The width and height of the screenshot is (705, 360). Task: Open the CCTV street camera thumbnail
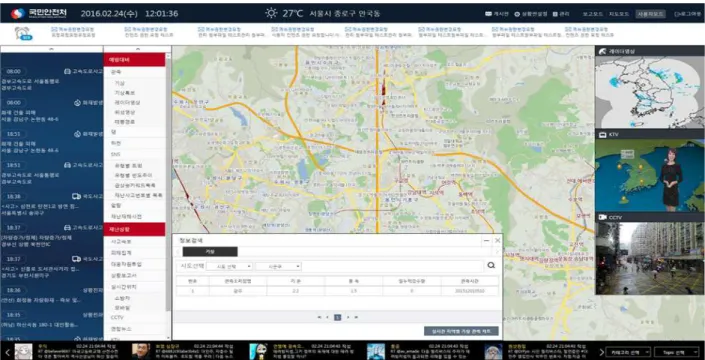[650, 258]
